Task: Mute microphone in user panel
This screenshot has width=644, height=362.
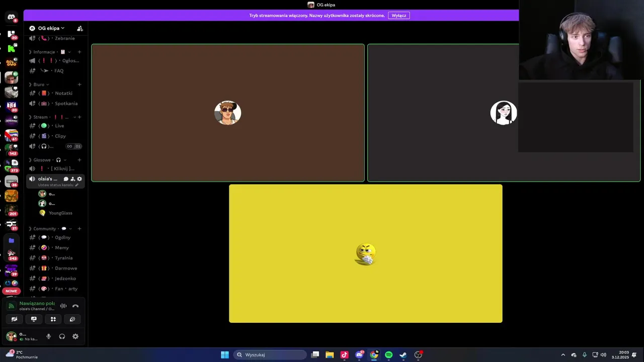Action: [x=49, y=336]
